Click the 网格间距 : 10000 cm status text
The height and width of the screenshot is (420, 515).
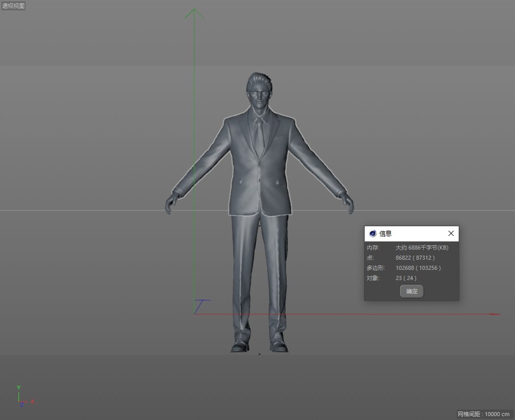[483, 414]
